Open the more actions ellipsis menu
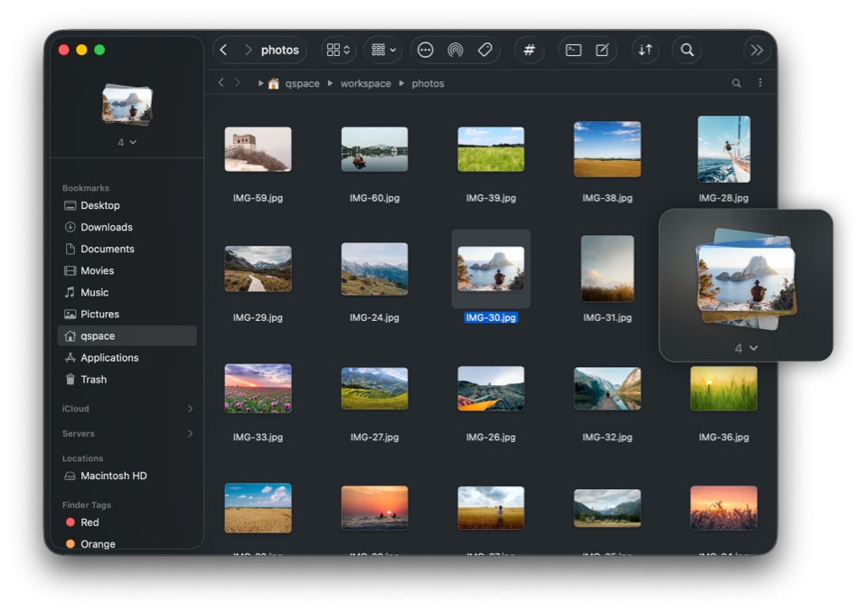Viewport: 868px width, 613px height. [x=425, y=51]
